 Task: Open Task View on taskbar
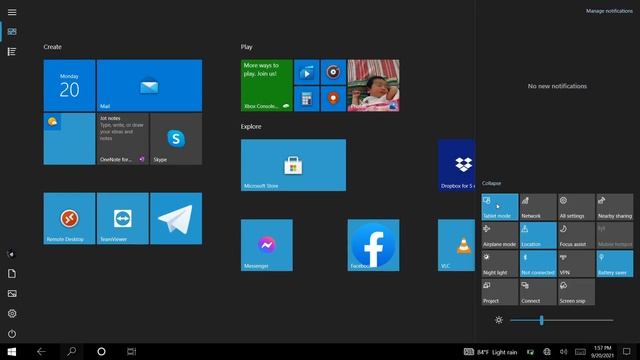[x=131, y=351]
